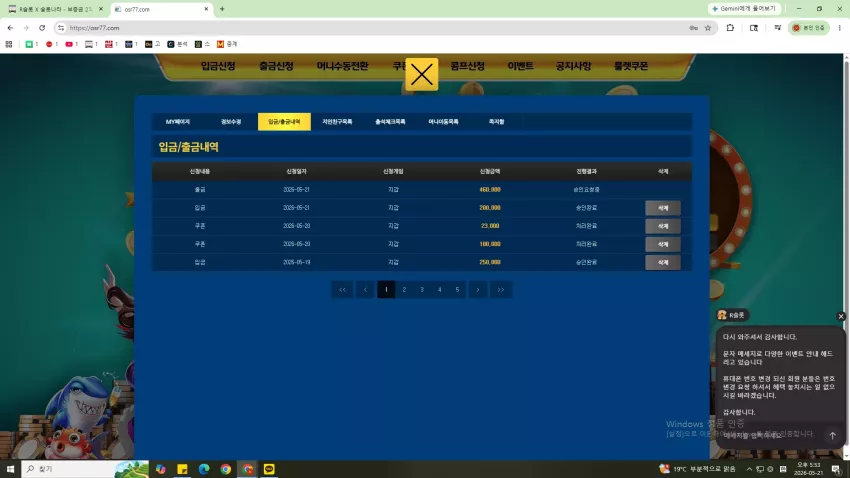Reload the current page
This screenshot has height=478, width=850.
[42, 28]
